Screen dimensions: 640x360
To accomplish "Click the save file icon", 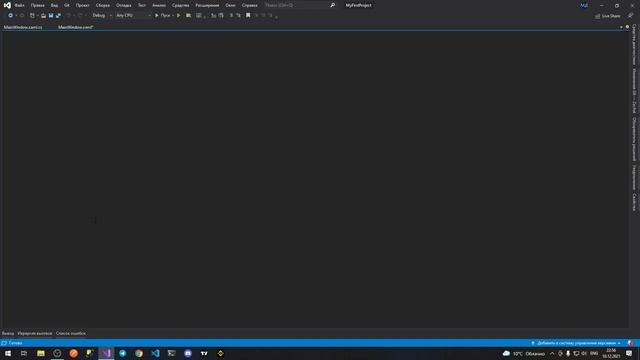I will coord(51,16).
